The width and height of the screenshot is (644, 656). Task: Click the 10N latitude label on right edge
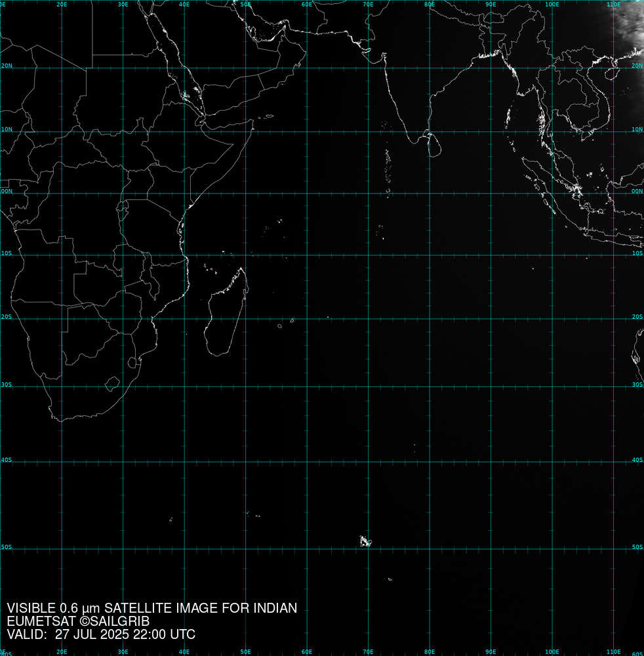[637, 130]
